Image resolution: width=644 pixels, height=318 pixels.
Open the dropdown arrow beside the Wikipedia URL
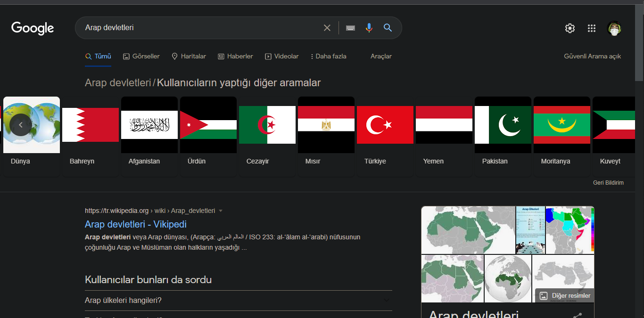221,211
